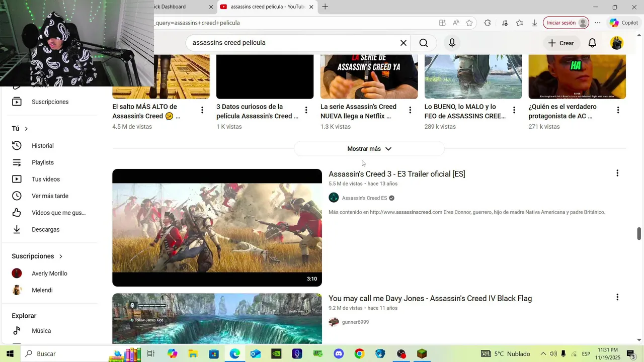Open Suscripciones in the sidebar

50,102
